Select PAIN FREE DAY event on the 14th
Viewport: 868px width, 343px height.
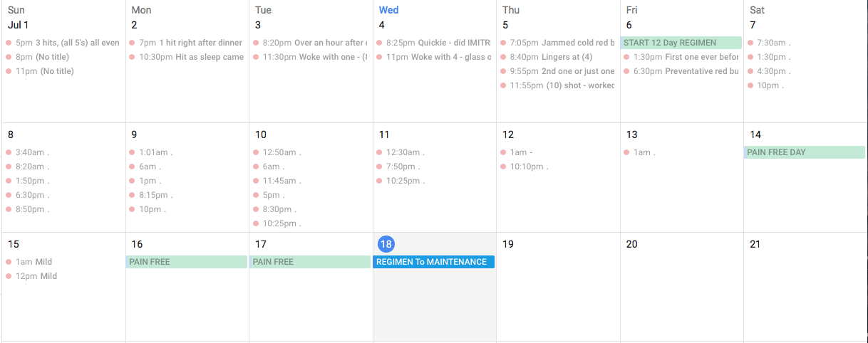point(805,152)
